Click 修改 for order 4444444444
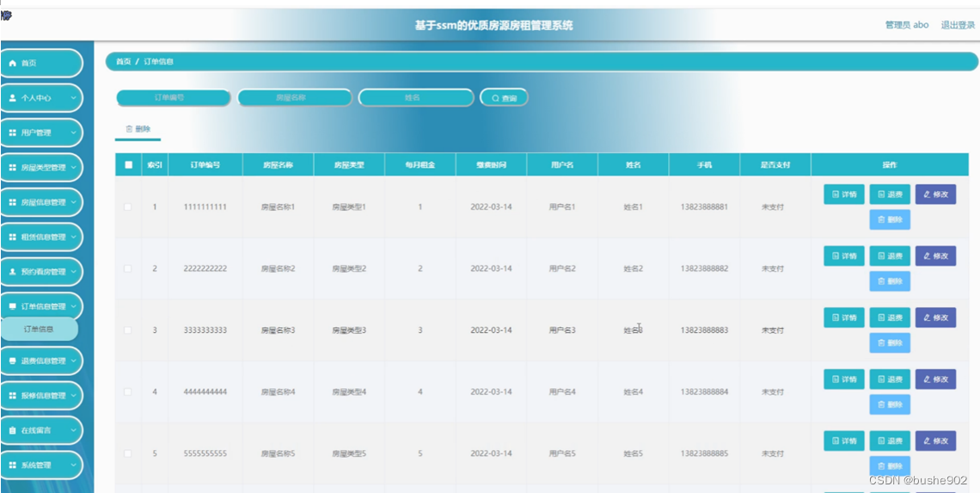The height and width of the screenshot is (493, 980). coord(935,379)
